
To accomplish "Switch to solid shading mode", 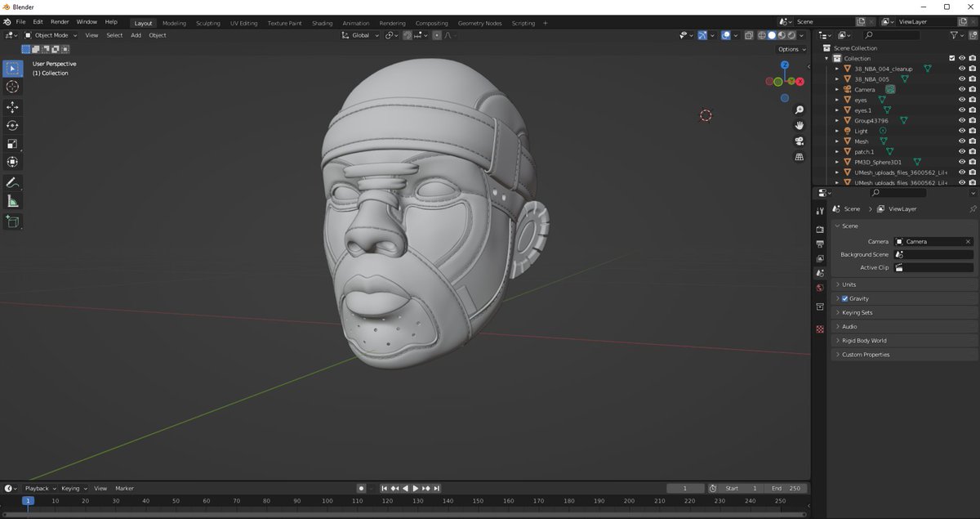I will point(772,35).
